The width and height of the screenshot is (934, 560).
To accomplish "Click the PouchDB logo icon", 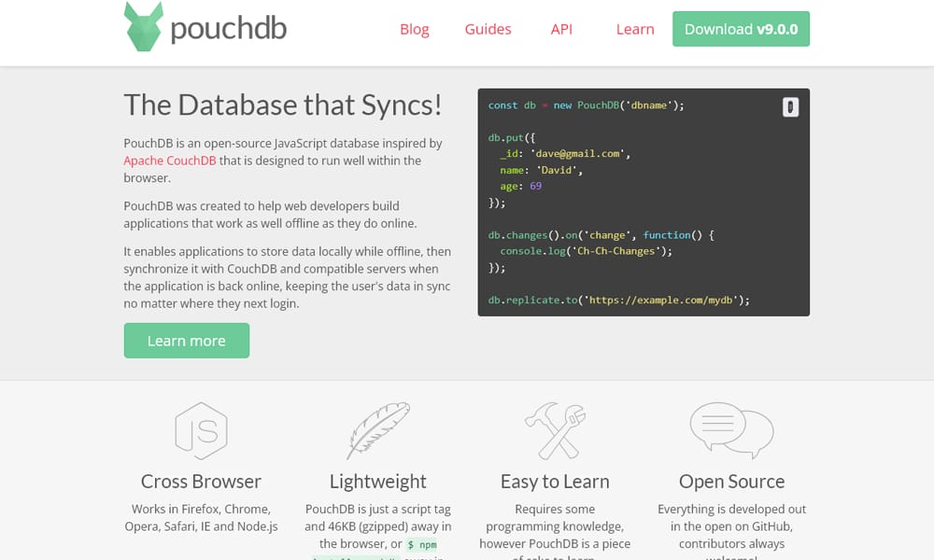I will [144, 27].
